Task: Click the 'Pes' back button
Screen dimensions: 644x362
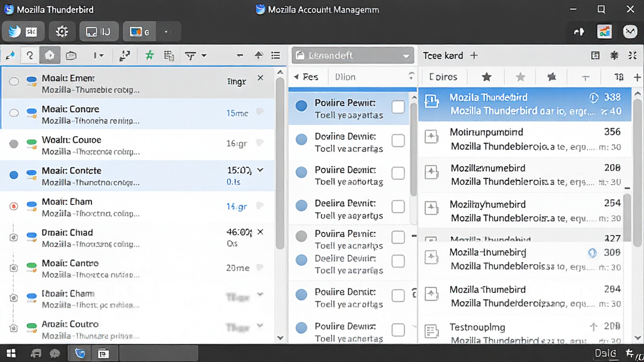Action: pos(306,77)
